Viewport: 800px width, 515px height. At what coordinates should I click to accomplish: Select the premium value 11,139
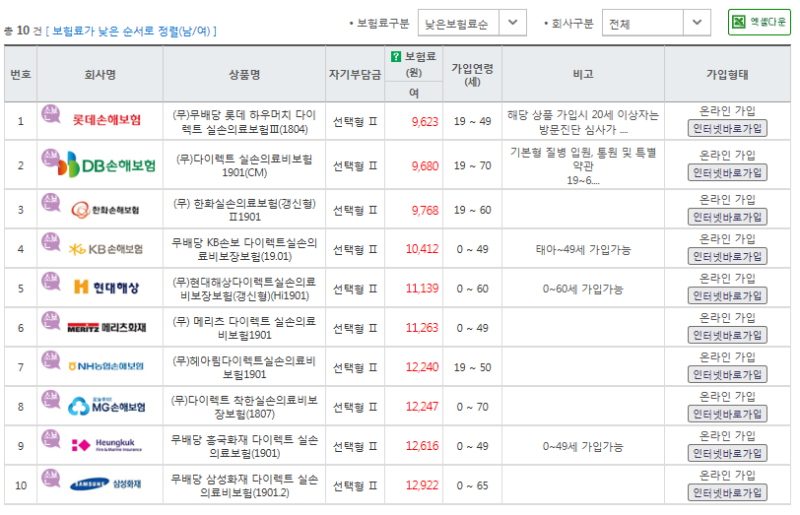coord(422,288)
